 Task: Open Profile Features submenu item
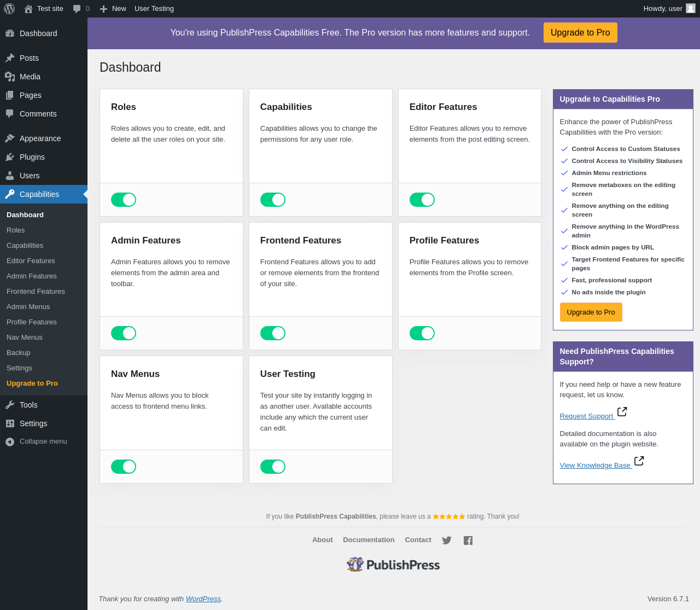44,322
